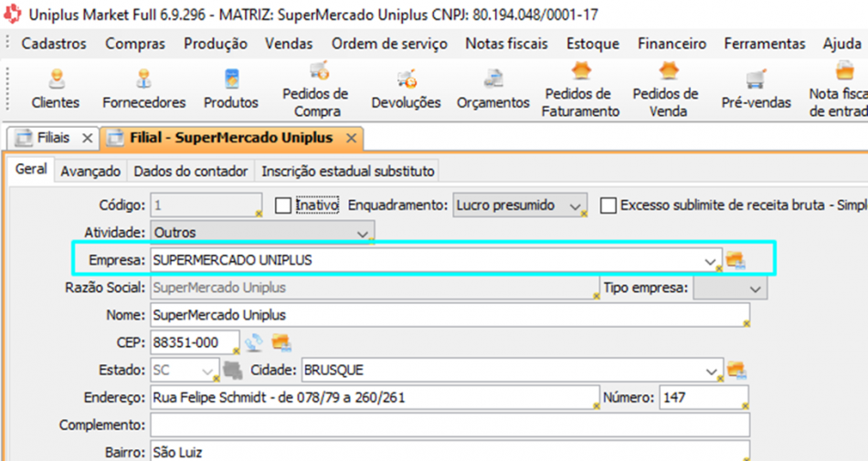Screen dimensions: 868x461
Task: Expand the Empresa combo box arrow
Action: (x=710, y=261)
